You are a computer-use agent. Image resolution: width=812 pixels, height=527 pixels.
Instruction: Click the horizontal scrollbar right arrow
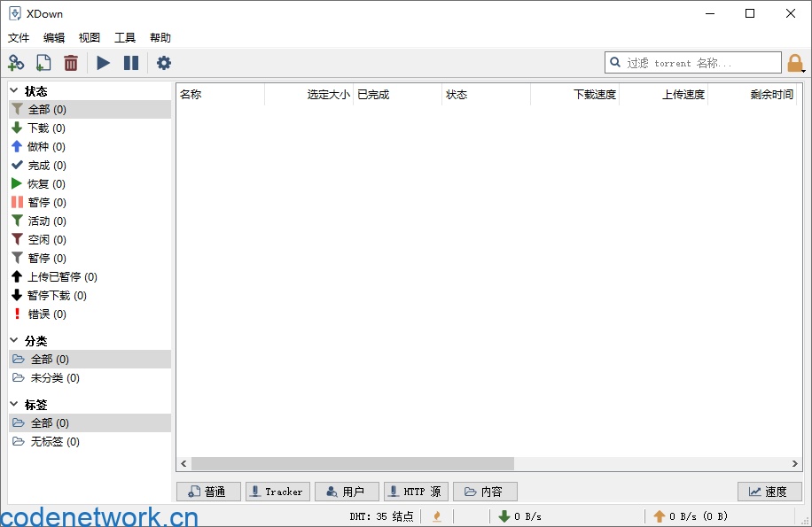point(794,464)
